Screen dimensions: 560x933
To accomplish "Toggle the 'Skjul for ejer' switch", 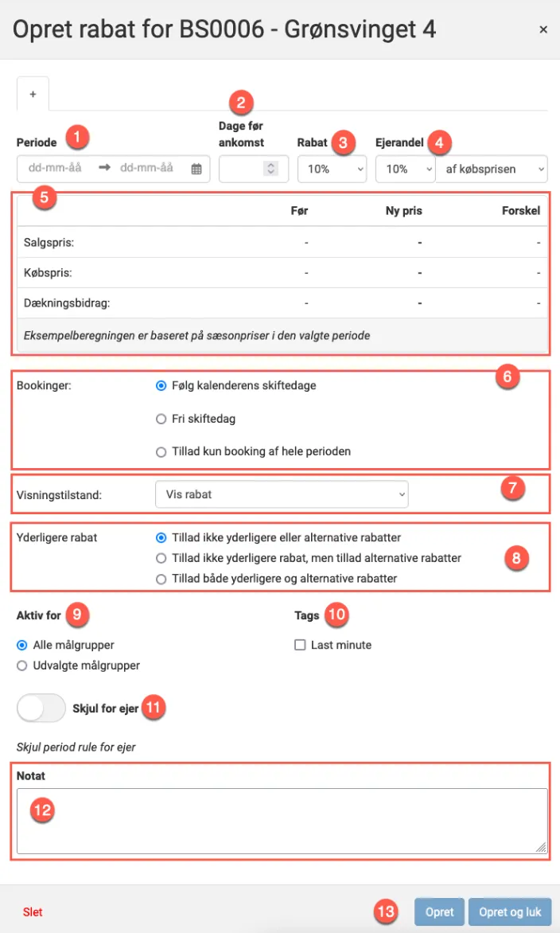I will tap(41, 708).
